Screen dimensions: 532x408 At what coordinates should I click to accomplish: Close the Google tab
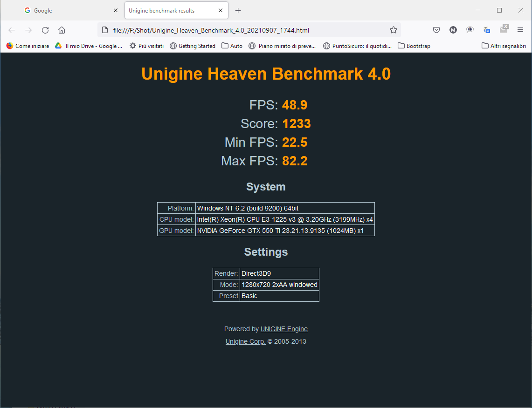click(x=115, y=11)
